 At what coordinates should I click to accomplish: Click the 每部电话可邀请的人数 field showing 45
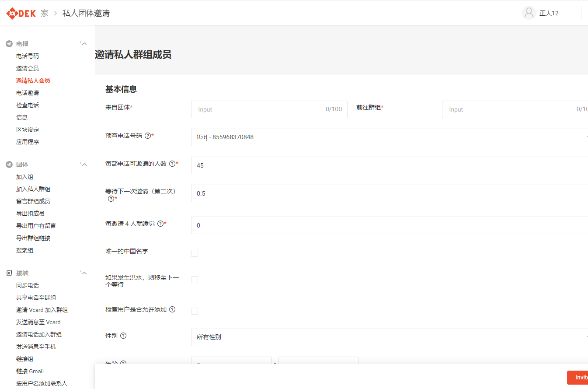(389, 165)
